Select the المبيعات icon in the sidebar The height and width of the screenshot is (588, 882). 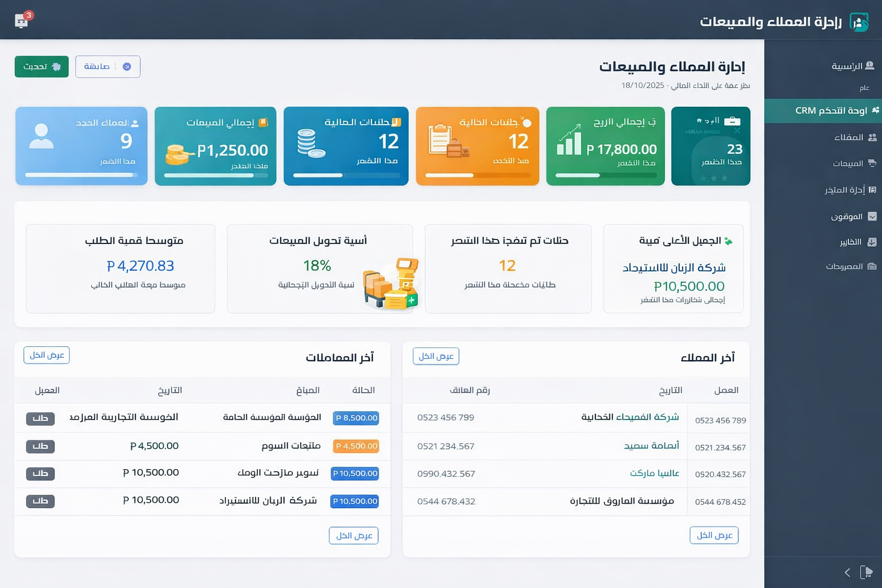(x=873, y=163)
